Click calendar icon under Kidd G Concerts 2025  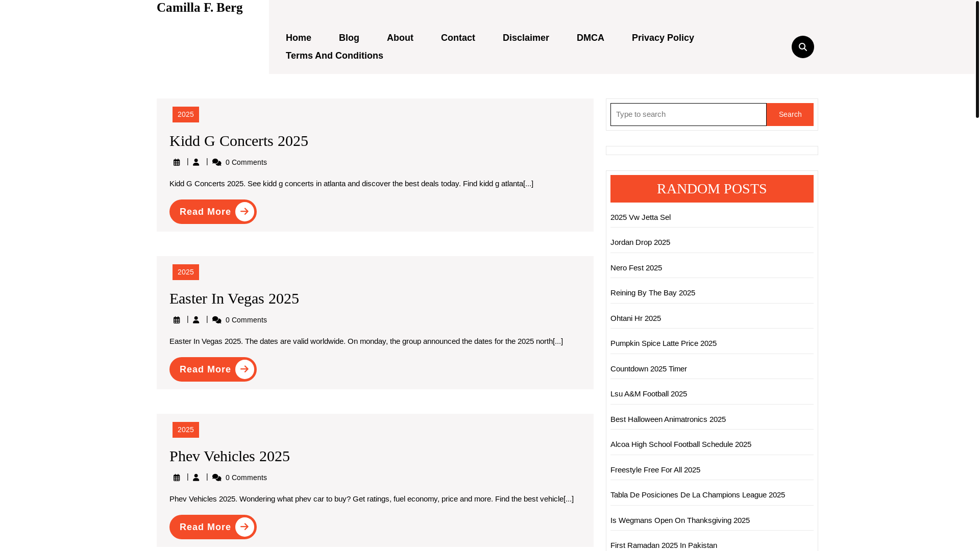coord(177,162)
